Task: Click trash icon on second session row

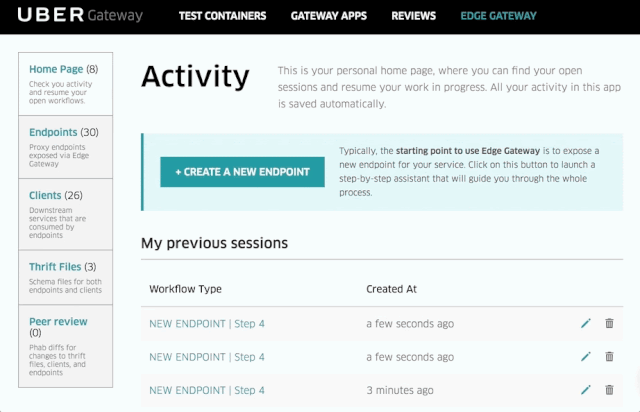Action: point(610,357)
